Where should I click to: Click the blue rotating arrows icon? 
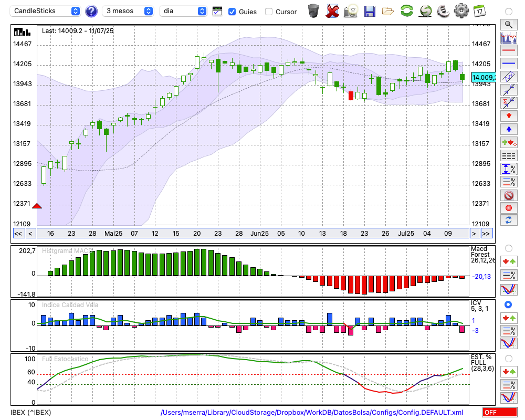509,220
